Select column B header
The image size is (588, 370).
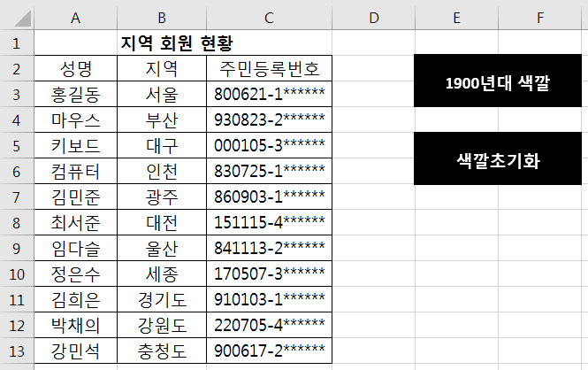point(162,18)
